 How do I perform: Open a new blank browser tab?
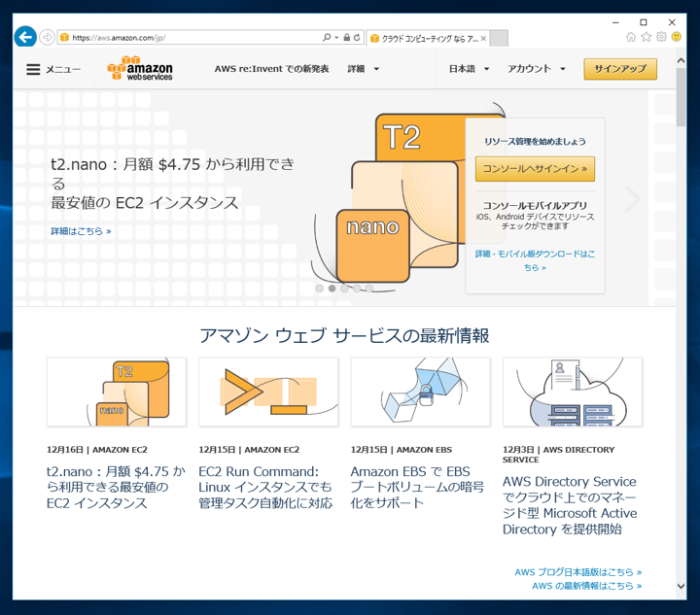(x=499, y=38)
